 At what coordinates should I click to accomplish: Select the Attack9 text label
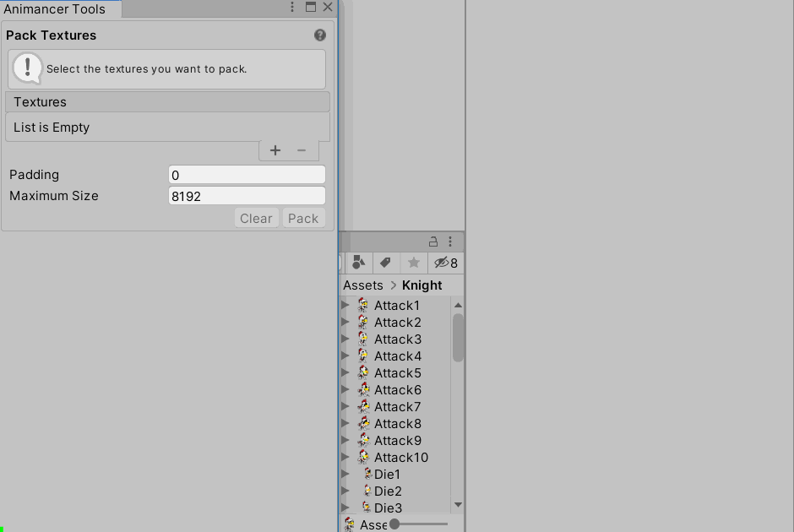398,441
